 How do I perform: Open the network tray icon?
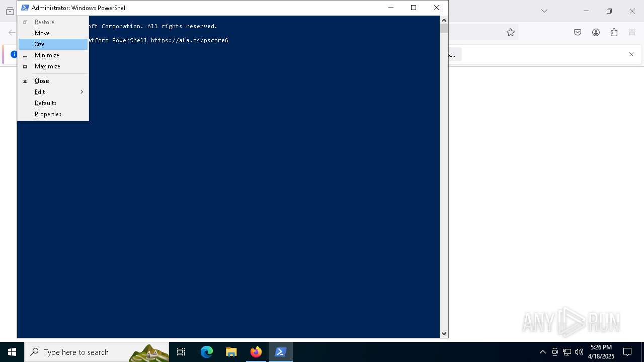[567, 352]
